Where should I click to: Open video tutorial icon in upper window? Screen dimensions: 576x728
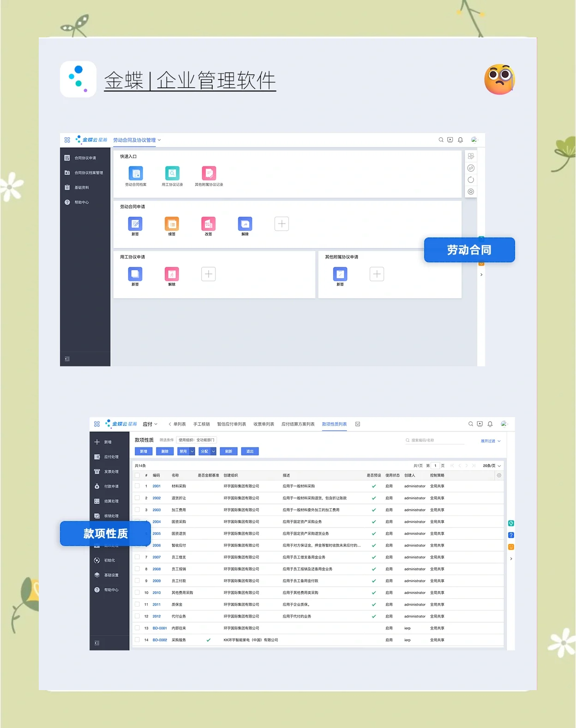coord(450,140)
